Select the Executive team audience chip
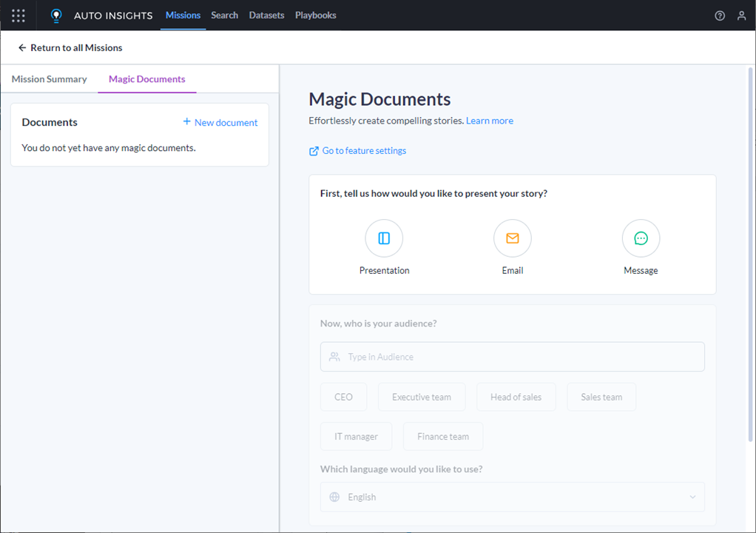756x533 pixels. click(422, 397)
